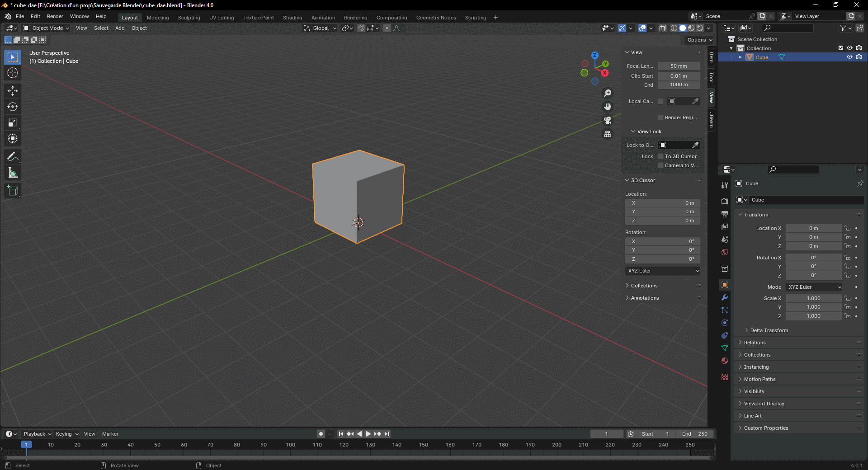Image resolution: width=868 pixels, height=470 pixels.
Task: Enable Lock To 3D Cursor checkbox
Action: point(660,156)
